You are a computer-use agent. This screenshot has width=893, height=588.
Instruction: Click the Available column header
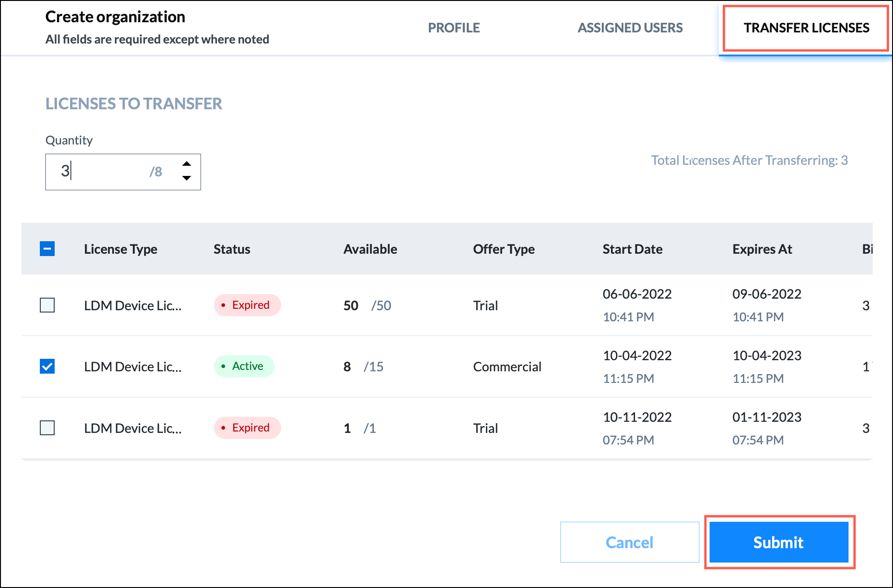(370, 249)
